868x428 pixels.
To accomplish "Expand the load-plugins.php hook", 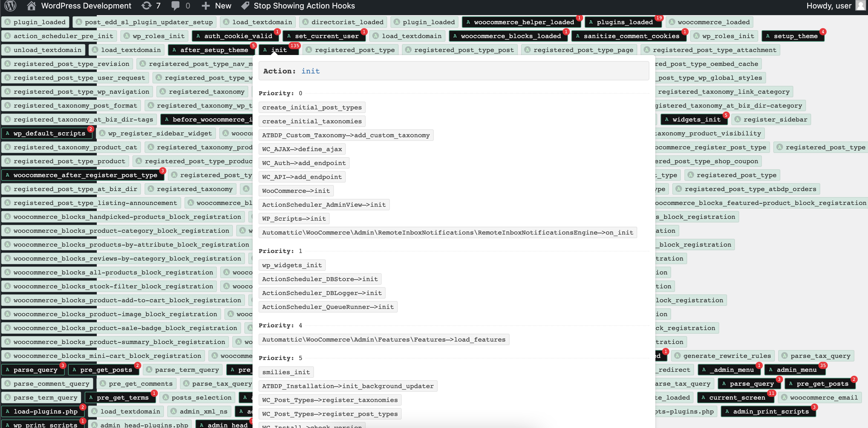I will click(x=43, y=411).
